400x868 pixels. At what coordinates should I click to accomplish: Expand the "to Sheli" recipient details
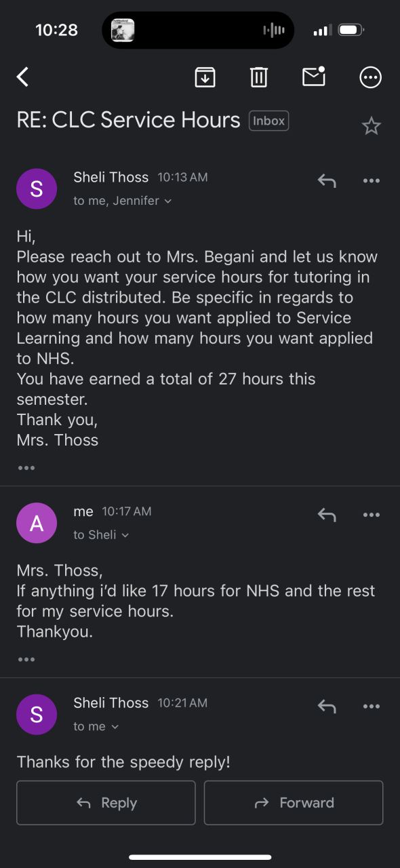[101, 534]
